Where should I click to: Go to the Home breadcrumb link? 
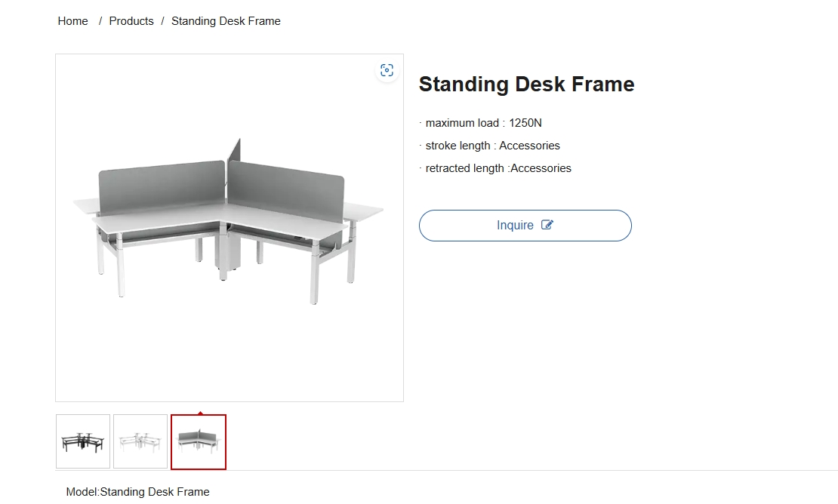tap(72, 21)
